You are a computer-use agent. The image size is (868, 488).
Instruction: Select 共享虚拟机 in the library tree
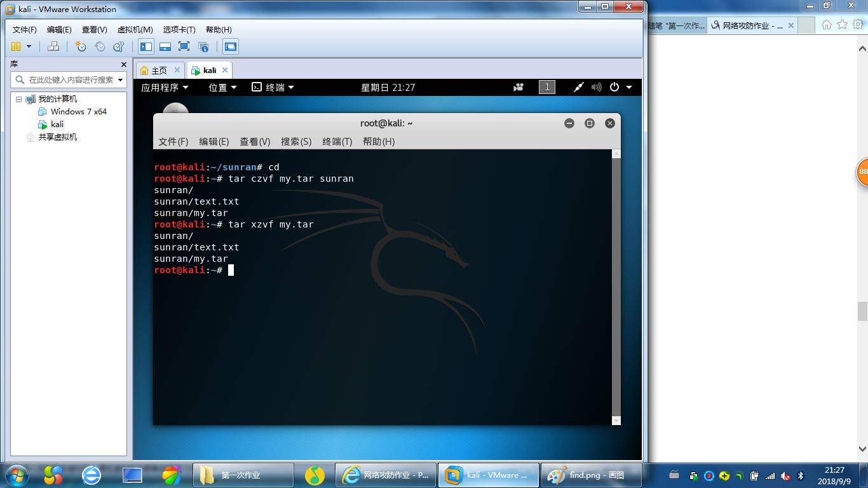(57, 137)
